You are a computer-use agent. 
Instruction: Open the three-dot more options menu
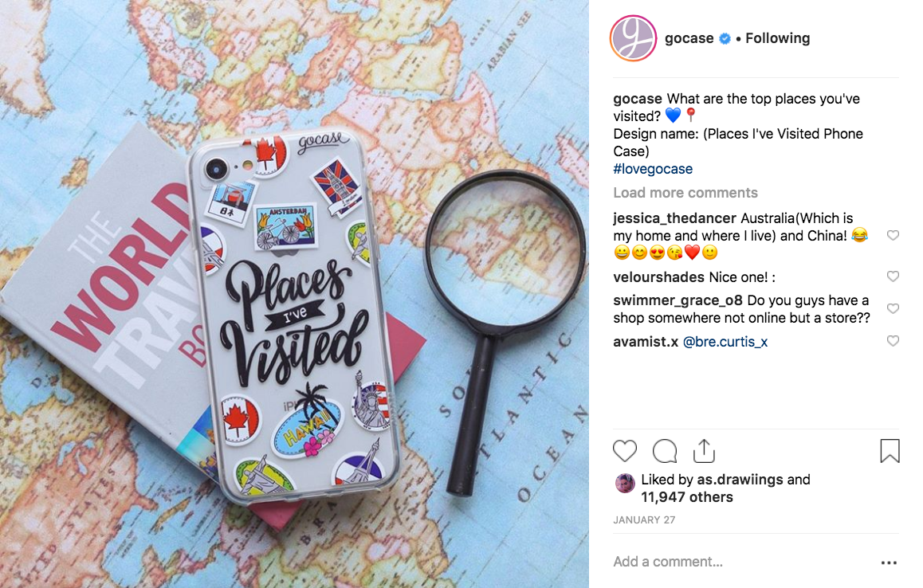coord(889,563)
